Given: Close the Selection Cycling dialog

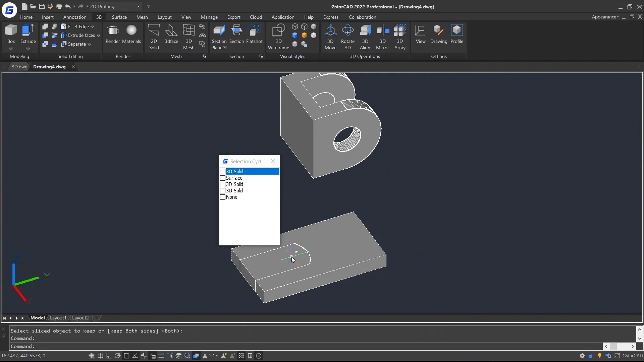Looking at the screenshot, I should click(273, 161).
